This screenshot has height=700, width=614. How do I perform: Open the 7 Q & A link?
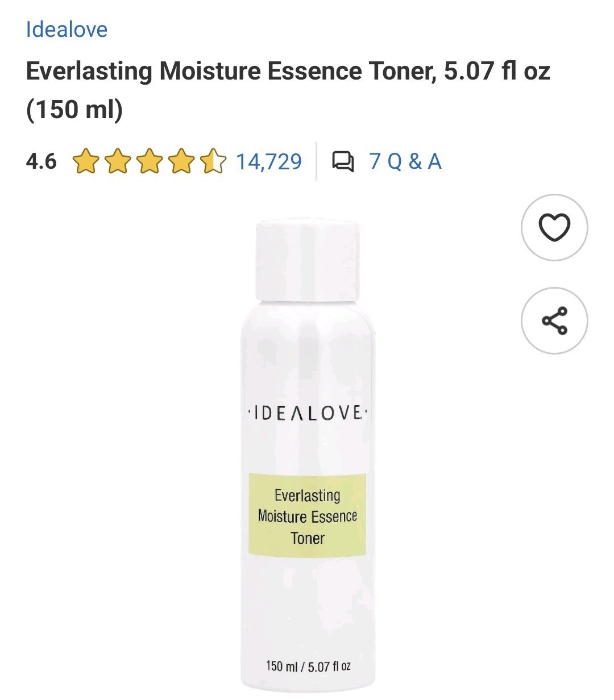pos(405,161)
